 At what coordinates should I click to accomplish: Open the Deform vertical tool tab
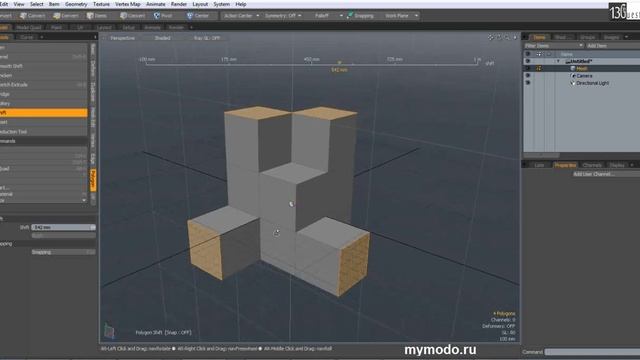(x=93, y=68)
